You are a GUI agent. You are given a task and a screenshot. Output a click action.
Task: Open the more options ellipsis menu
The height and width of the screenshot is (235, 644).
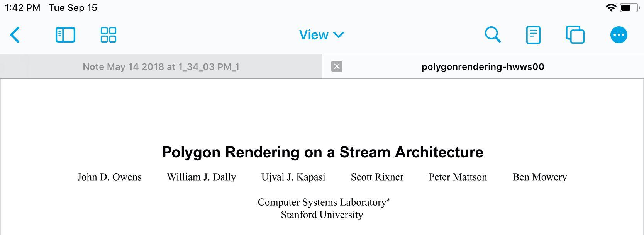[619, 35]
